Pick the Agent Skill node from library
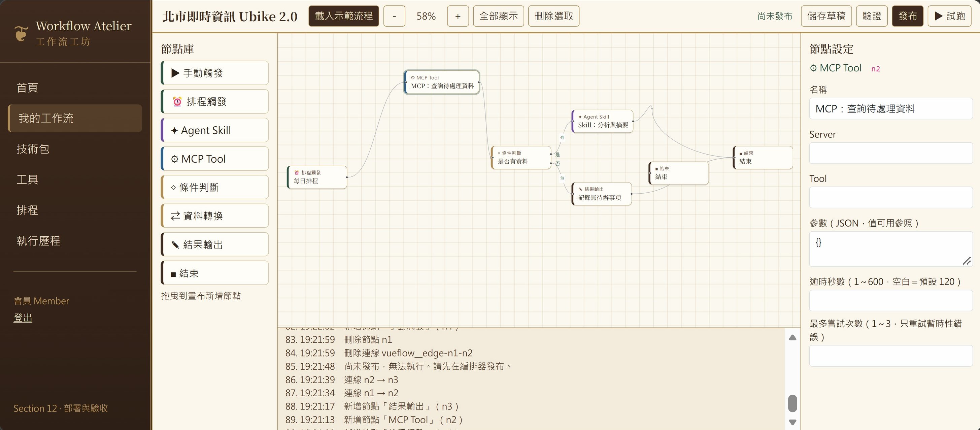 (x=214, y=130)
